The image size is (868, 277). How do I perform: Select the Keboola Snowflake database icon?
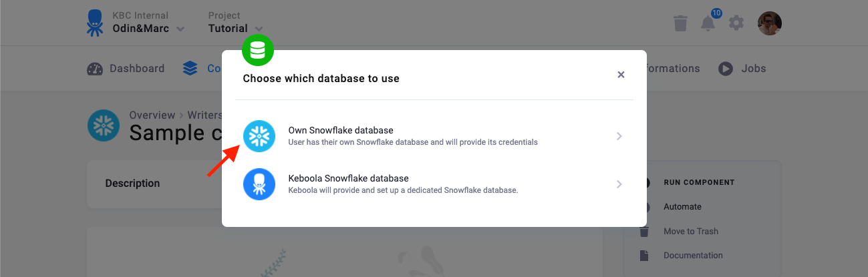point(259,184)
